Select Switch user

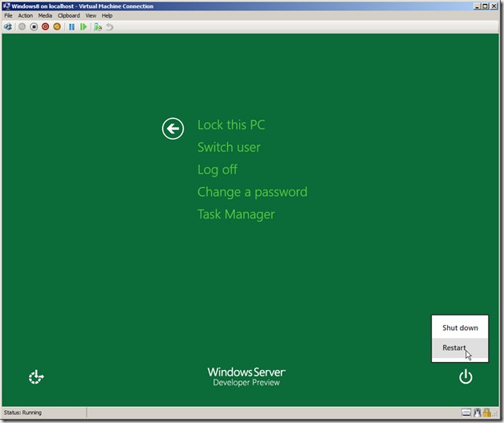click(229, 147)
